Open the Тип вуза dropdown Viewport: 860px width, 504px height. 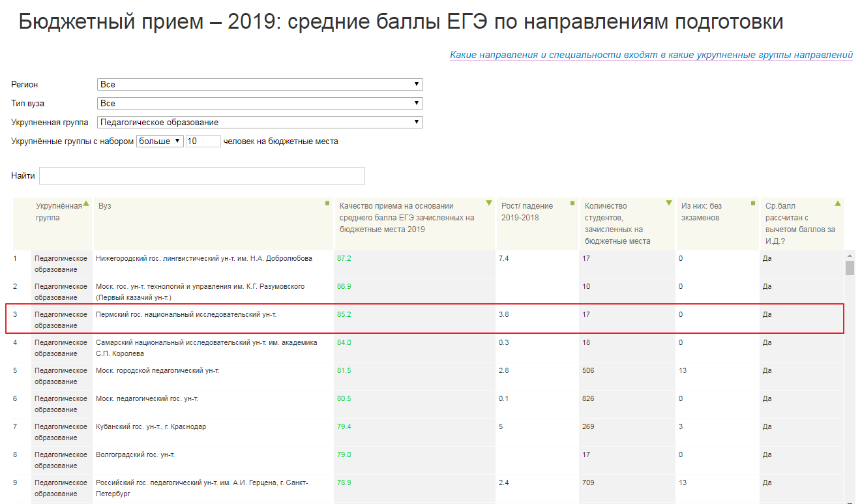point(259,104)
